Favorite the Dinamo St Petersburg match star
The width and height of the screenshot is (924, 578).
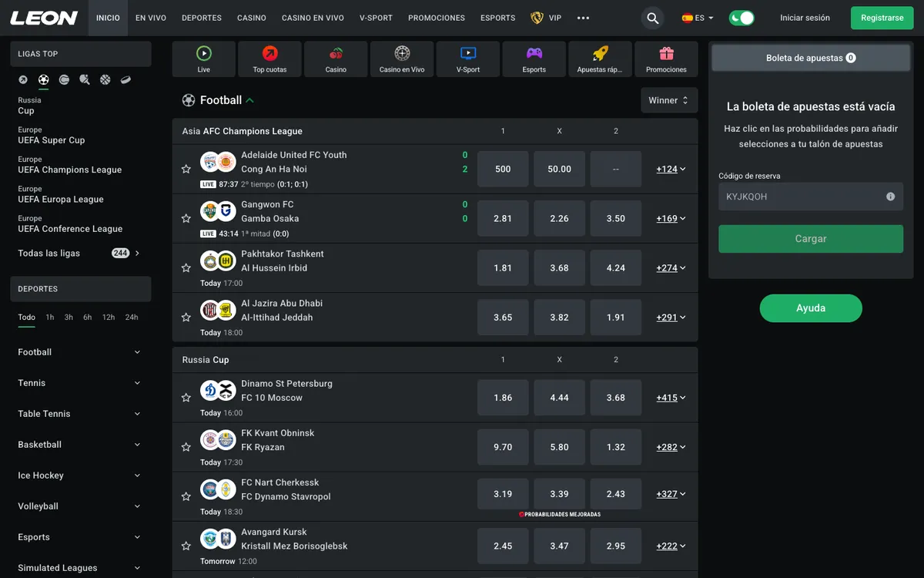[x=186, y=398]
